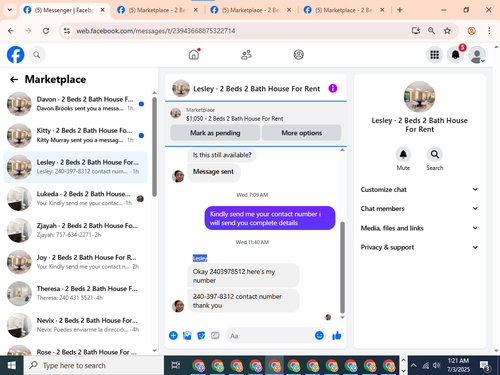Click the message input field Aa

(270, 336)
